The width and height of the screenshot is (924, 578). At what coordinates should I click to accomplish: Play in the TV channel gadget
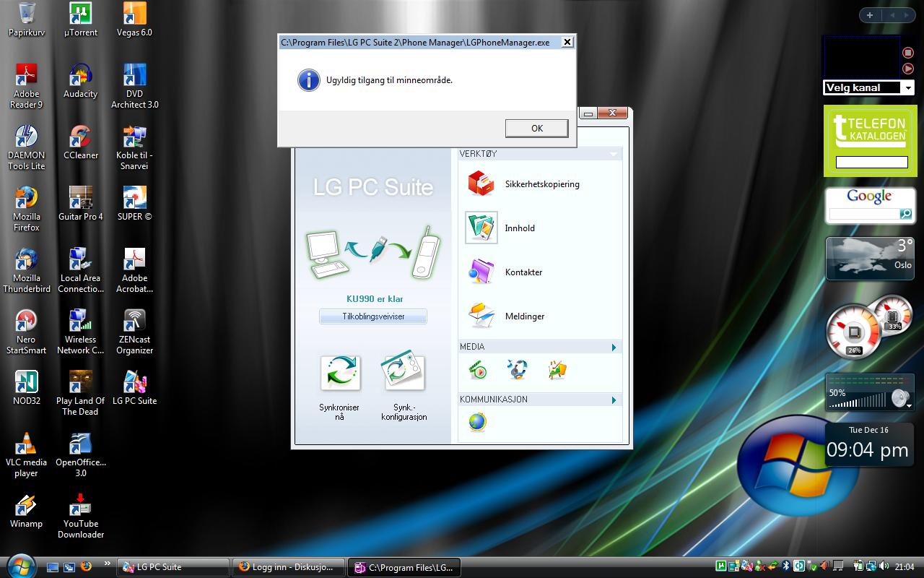pyautogui.click(x=908, y=68)
